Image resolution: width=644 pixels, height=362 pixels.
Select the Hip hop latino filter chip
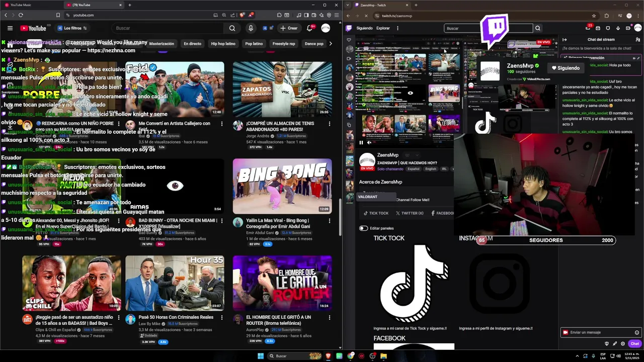pyautogui.click(x=223, y=44)
